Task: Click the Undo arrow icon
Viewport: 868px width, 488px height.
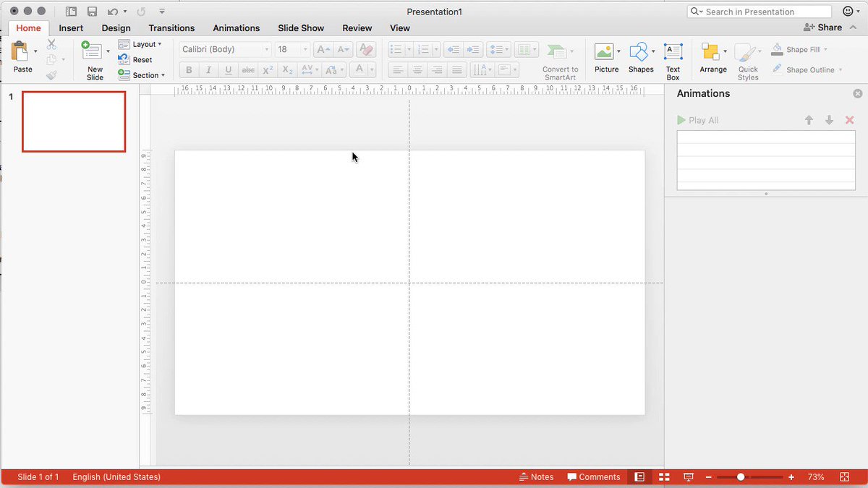Action: [112, 12]
